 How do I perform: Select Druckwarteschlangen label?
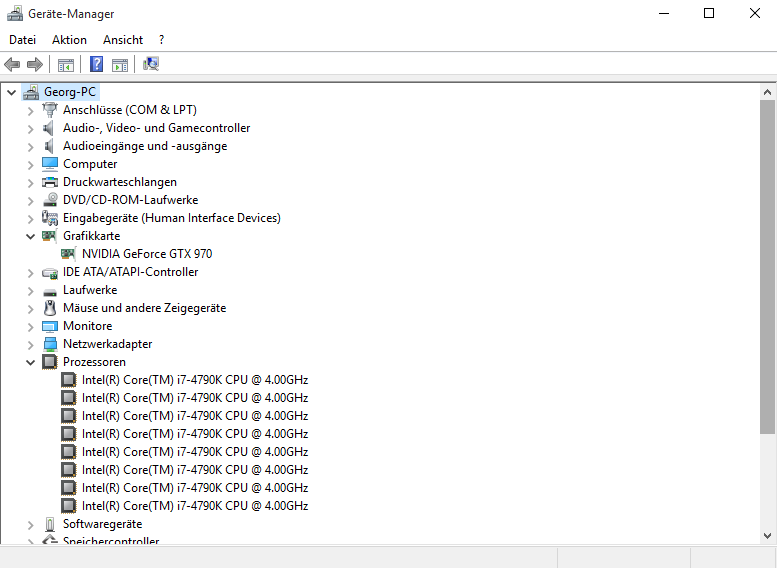120,182
